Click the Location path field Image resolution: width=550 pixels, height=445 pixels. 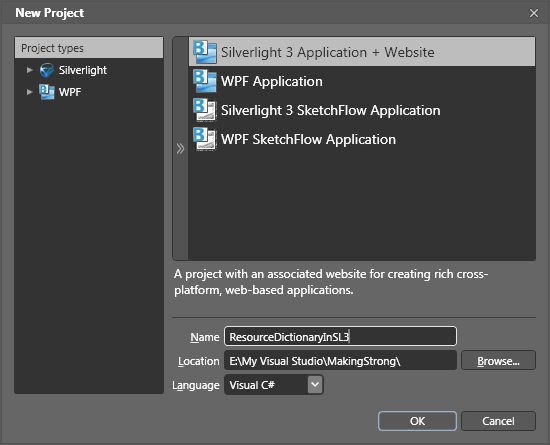pos(340,360)
